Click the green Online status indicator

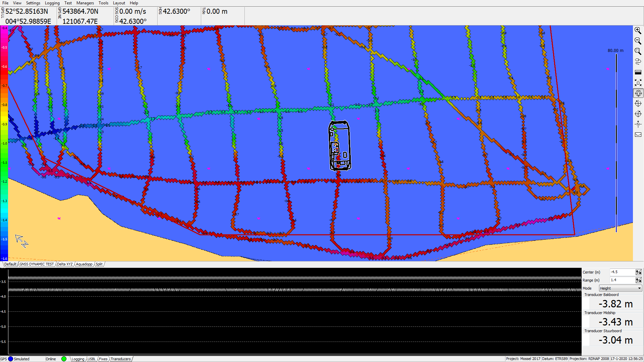[64, 359]
